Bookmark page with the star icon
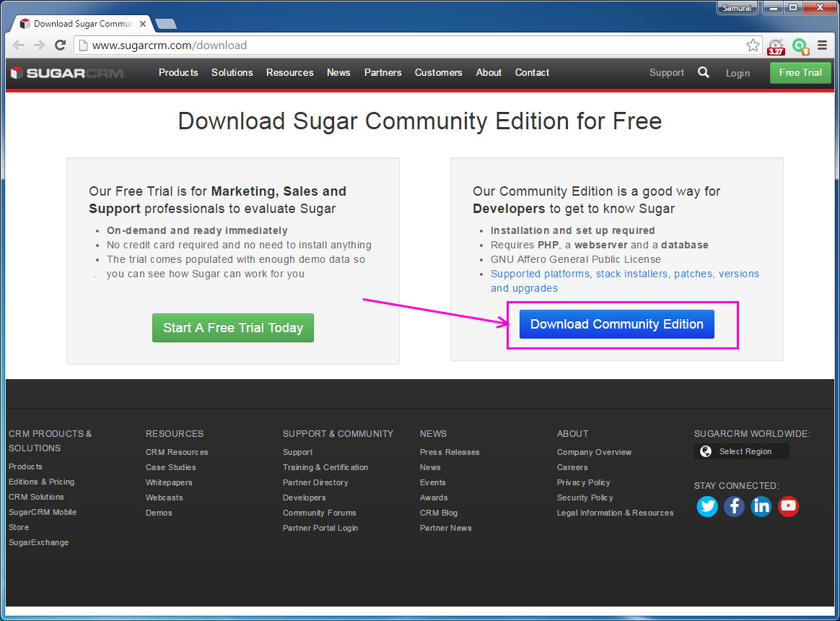The width and height of the screenshot is (840, 621). 753,45
